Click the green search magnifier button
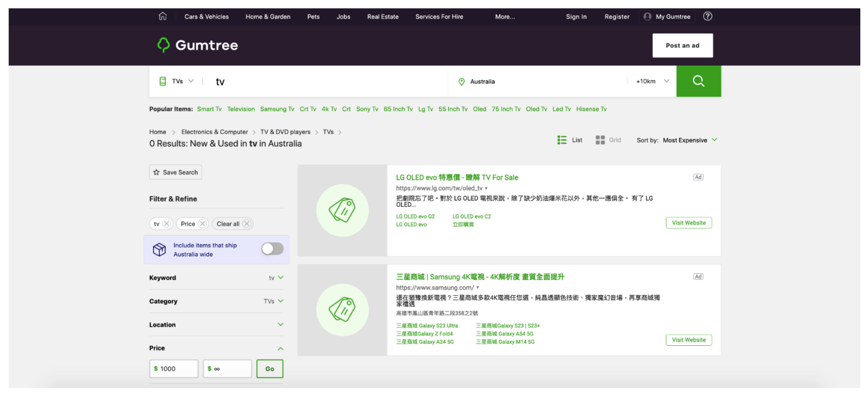This screenshot has width=868, height=396. click(x=698, y=81)
